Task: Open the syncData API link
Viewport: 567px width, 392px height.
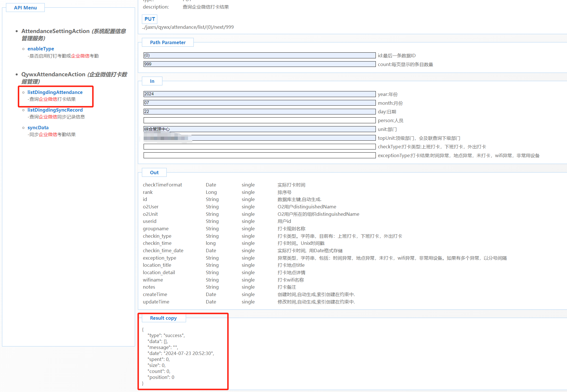Action: 38,128
